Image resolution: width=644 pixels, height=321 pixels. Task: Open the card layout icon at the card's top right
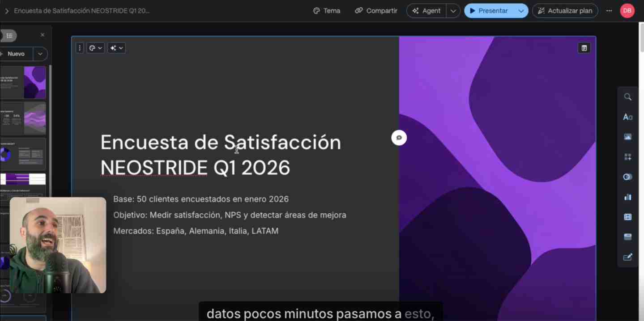tap(584, 48)
